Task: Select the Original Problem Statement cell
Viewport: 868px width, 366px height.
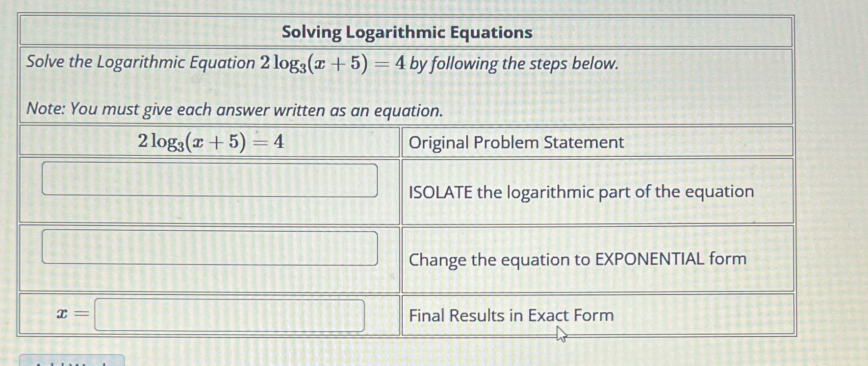Action: (515, 143)
